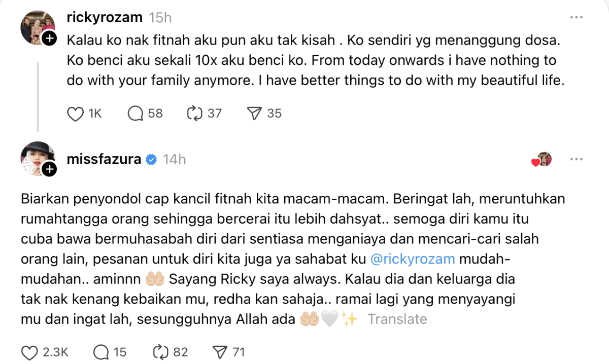This screenshot has height=364, width=609.
Task: Open the 14h timestamp on missfazura's reply
Action: tap(174, 160)
